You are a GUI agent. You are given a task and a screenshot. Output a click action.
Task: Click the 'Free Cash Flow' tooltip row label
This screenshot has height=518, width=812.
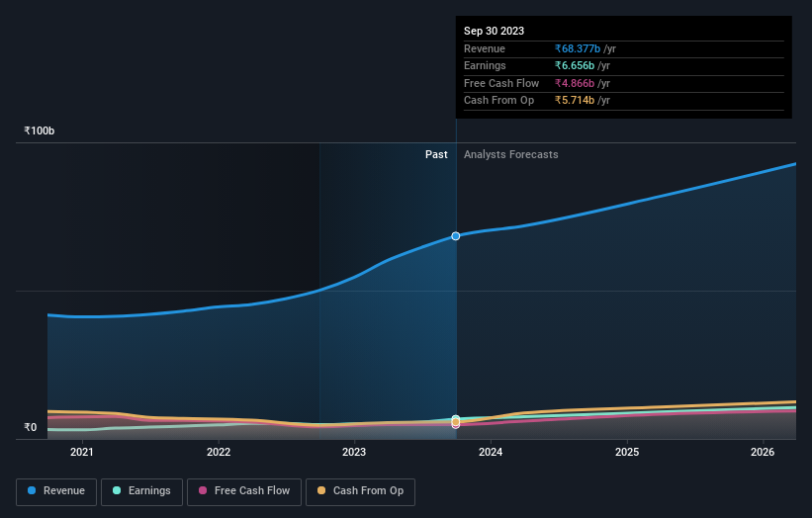[501, 83]
